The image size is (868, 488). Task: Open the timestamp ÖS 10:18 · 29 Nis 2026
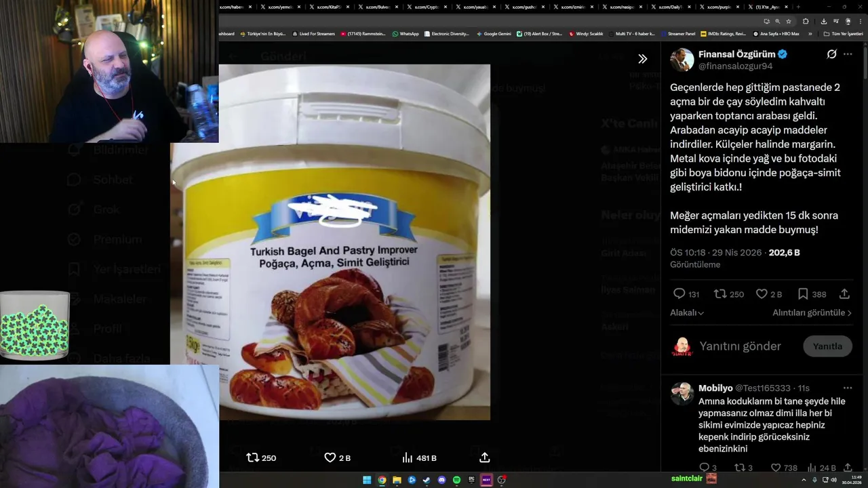[717, 252]
